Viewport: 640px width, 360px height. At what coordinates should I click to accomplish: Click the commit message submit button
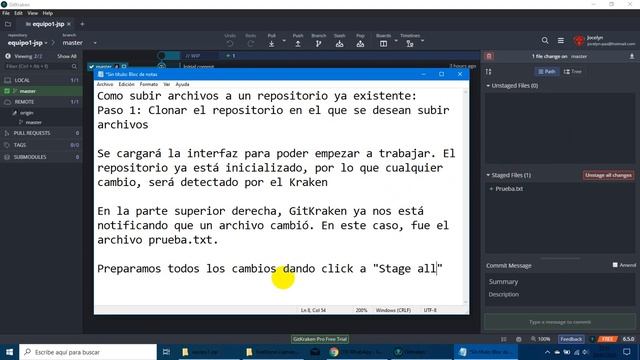[560, 322]
